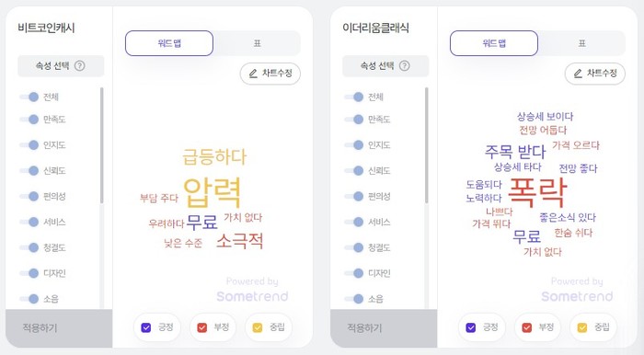Click the attribute list scrollbar in 비트코인캐시 panel

102,145
